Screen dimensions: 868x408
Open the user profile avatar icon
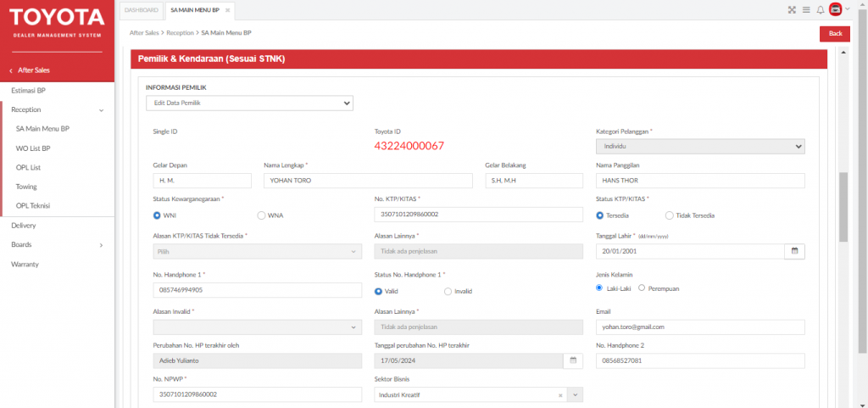coord(835,9)
